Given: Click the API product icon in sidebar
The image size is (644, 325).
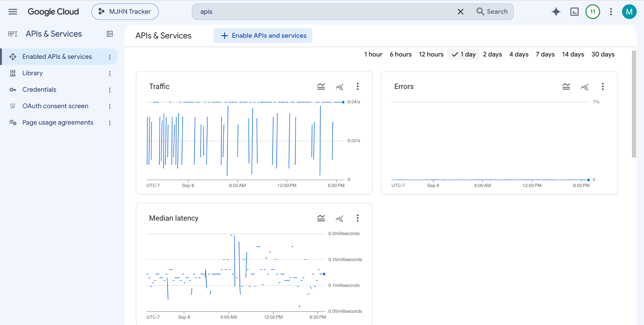Looking at the screenshot, I should tap(13, 34).
